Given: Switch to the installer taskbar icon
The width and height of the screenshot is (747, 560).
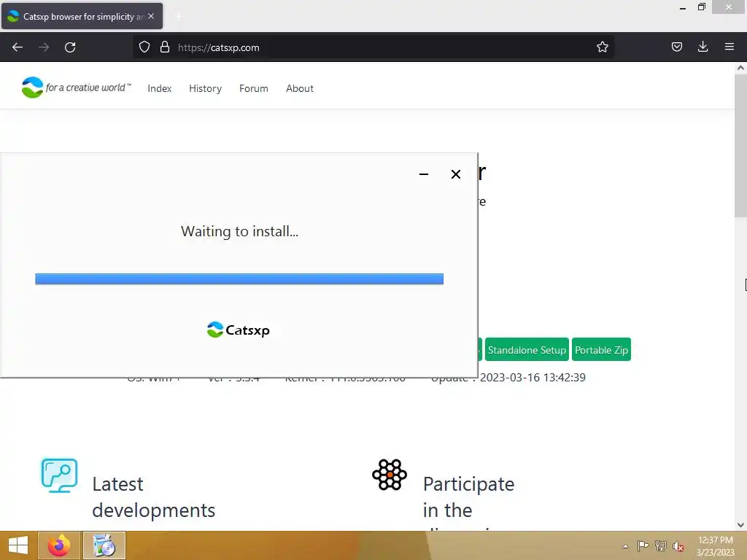Looking at the screenshot, I should point(104,545).
